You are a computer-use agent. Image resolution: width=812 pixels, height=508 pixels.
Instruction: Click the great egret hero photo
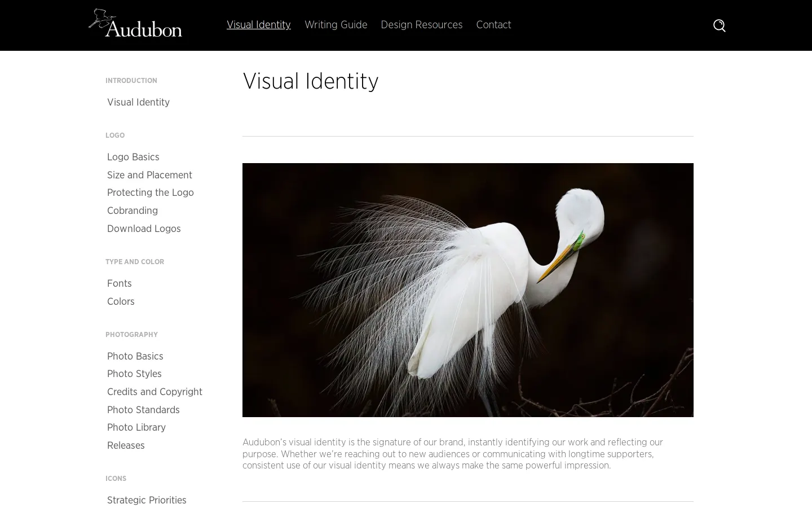coord(468,290)
